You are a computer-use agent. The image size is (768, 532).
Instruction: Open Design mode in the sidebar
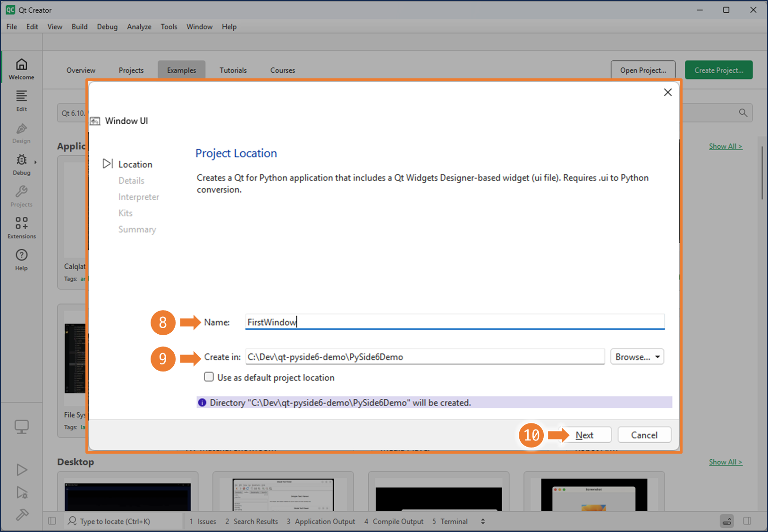pyautogui.click(x=21, y=133)
